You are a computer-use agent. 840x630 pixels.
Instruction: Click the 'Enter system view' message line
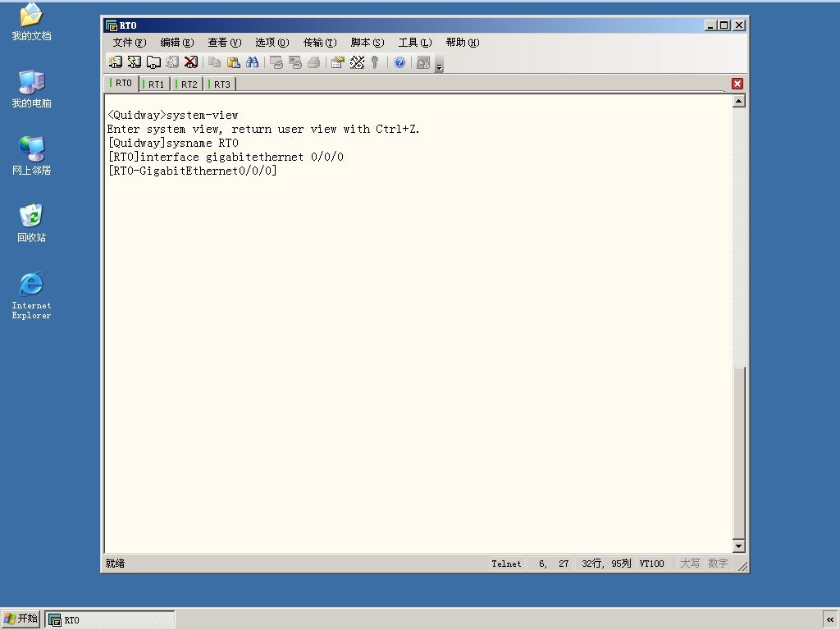pos(263,129)
